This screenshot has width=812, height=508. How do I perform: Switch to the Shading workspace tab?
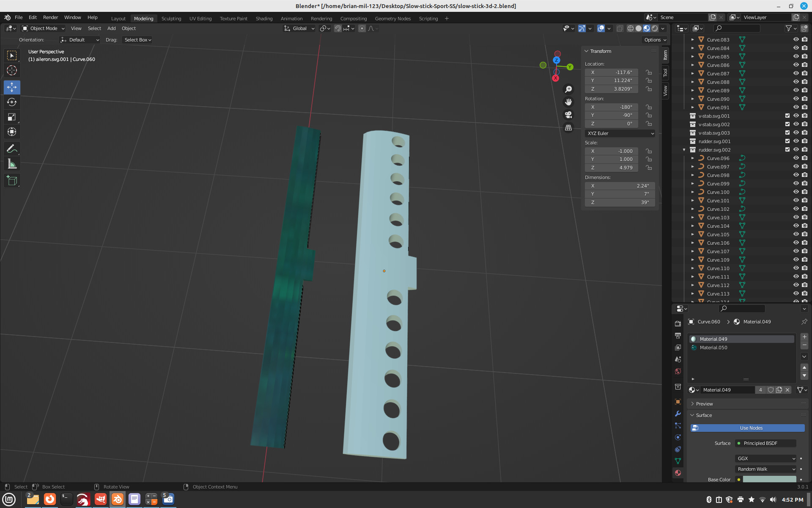pos(264,19)
